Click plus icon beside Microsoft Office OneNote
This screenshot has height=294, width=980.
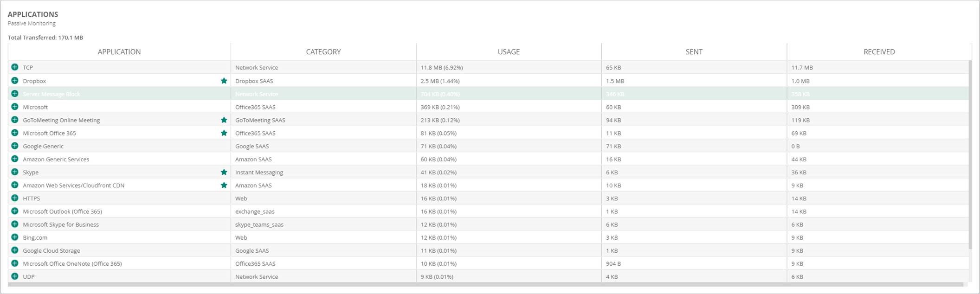pos(15,263)
